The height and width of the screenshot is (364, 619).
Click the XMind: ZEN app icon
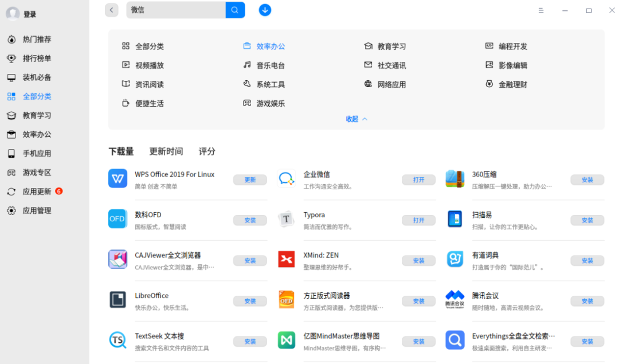click(286, 259)
